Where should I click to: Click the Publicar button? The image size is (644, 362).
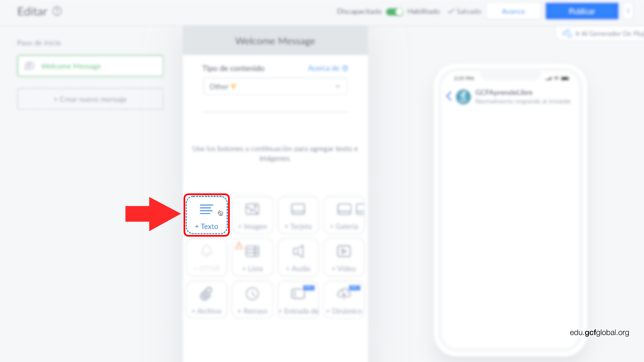581,11
